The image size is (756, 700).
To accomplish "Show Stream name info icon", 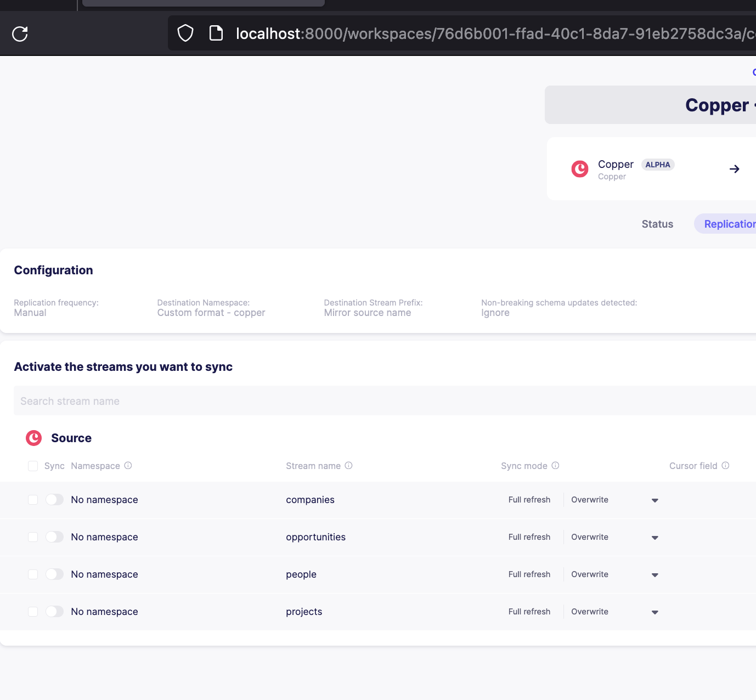I will click(x=348, y=466).
